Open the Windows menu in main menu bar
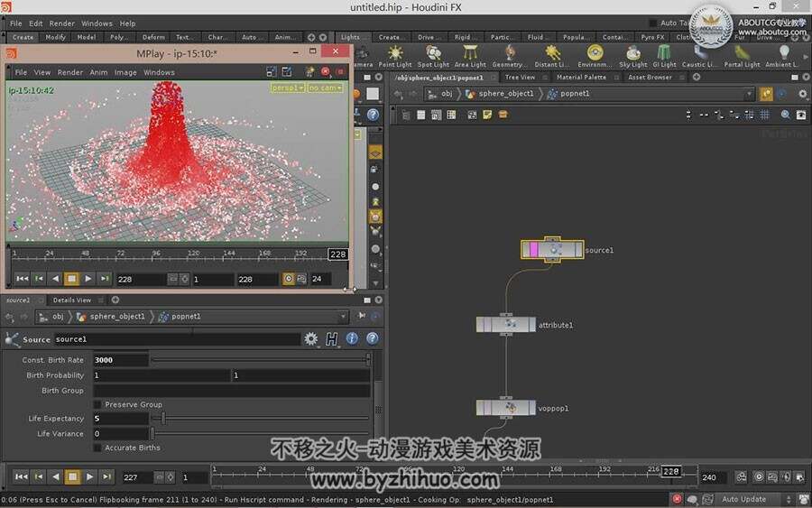Viewport: 812px width, 508px height. [97, 23]
